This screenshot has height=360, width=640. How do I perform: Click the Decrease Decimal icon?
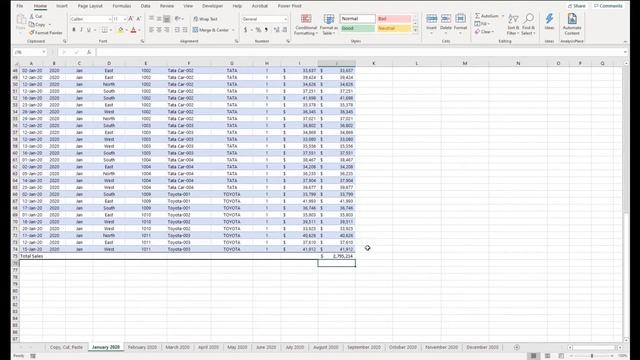[x=284, y=30]
